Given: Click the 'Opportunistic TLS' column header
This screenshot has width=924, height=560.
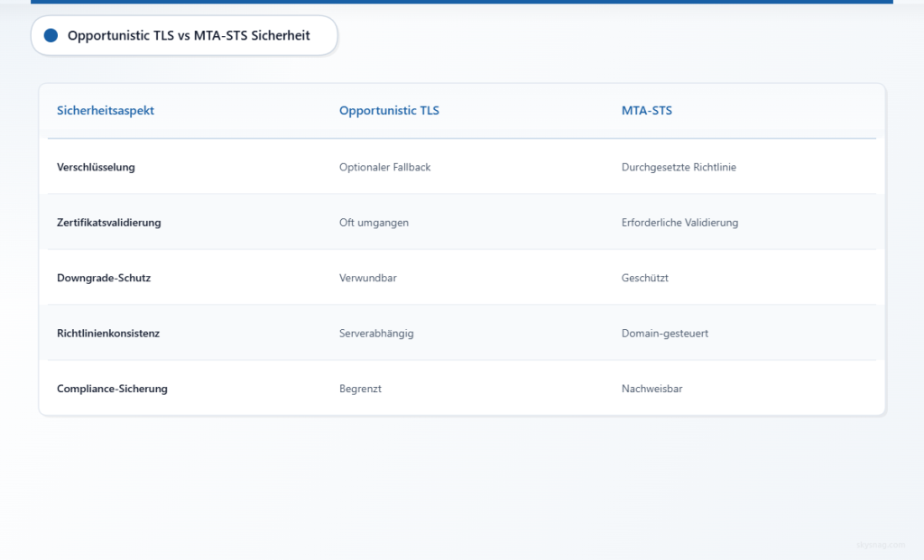Looking at the screenshot, I should (x=389, y=110).
